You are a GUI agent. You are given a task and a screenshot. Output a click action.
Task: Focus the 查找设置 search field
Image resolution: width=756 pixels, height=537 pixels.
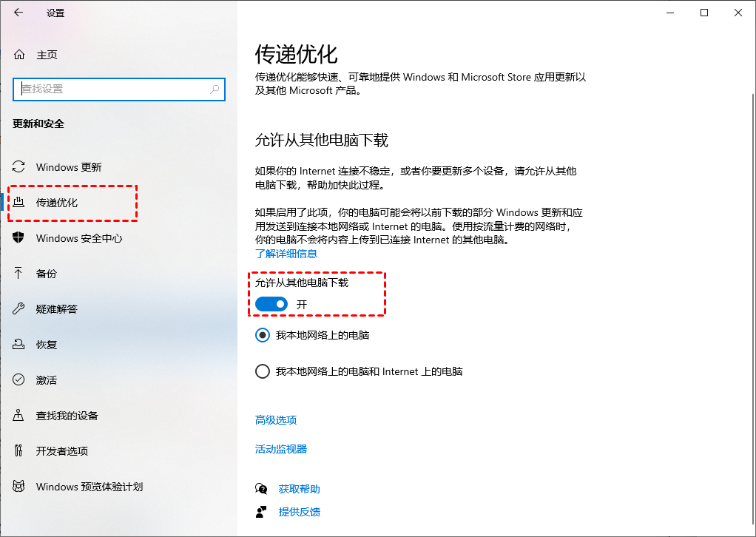click(119, 89)
